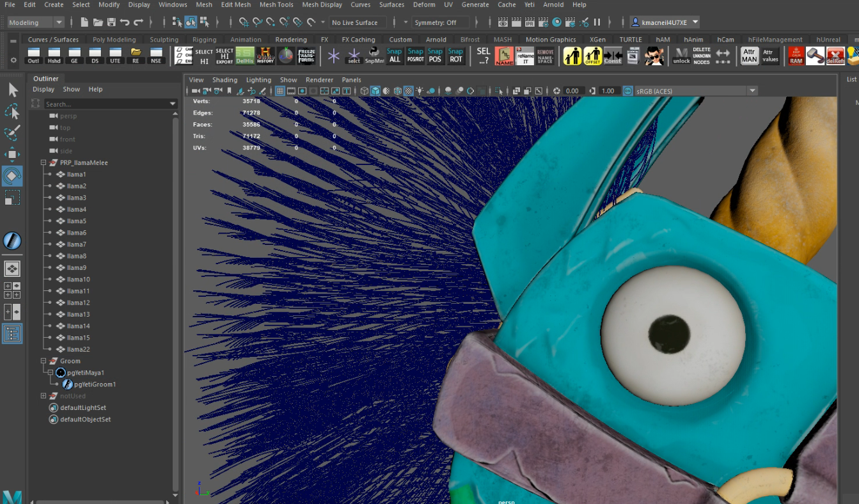Toggle the resolution gate in the viewport
This screenshot has width=859, height=504.
point(302,91)
